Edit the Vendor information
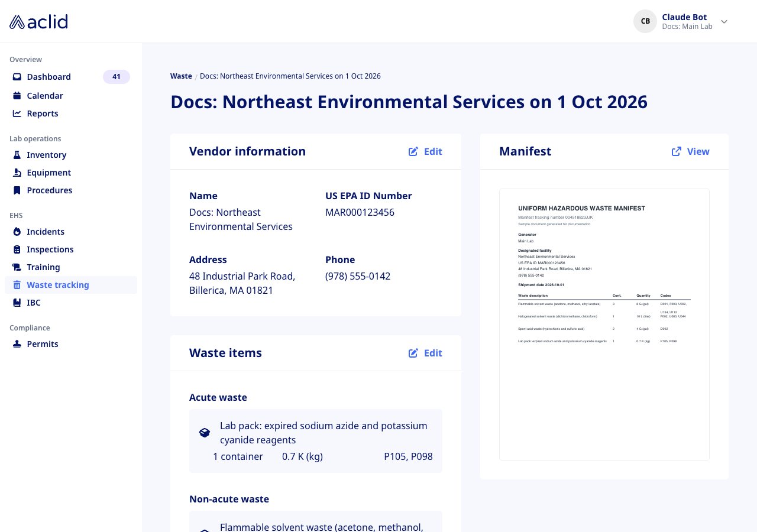The width and height of the screenshot is (757, 532). (425, 151)
